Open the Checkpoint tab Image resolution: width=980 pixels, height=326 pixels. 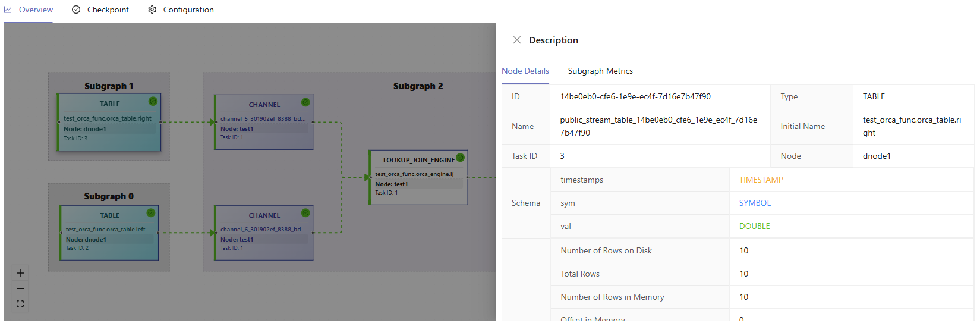click(x=100, y=10)
